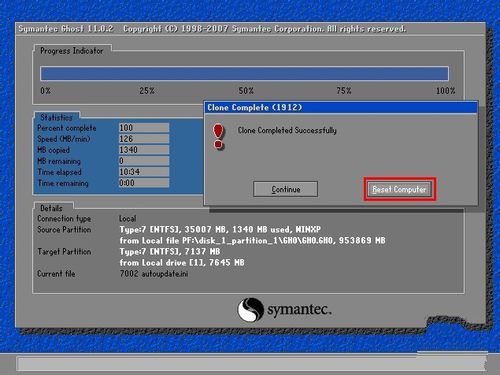Select the MB copied value field
500x375 pixels.
[144, 150]
